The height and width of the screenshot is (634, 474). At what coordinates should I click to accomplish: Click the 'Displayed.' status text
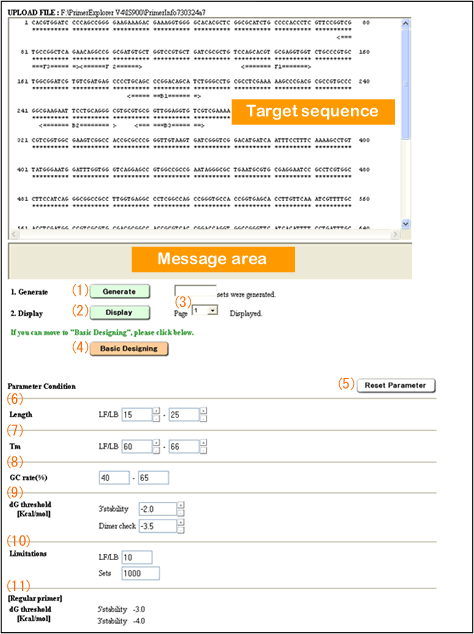[246, 313]
